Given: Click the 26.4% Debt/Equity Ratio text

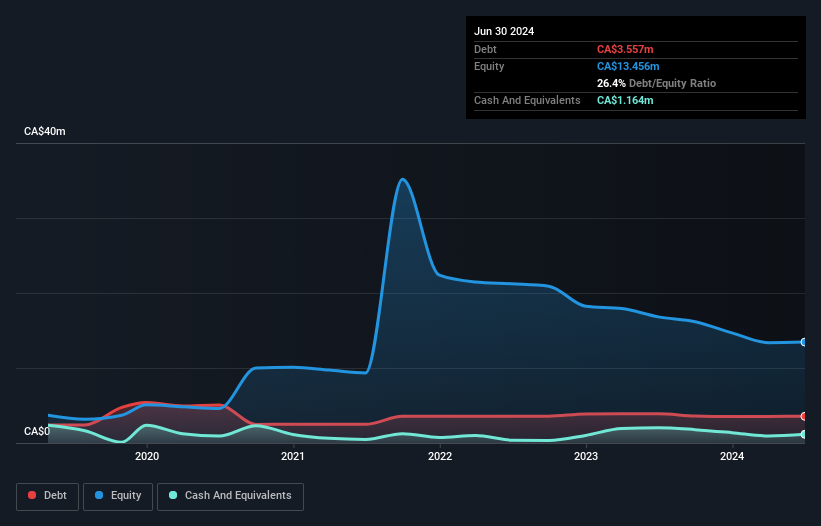Looking at the screenshot, I should pos(656,83).
